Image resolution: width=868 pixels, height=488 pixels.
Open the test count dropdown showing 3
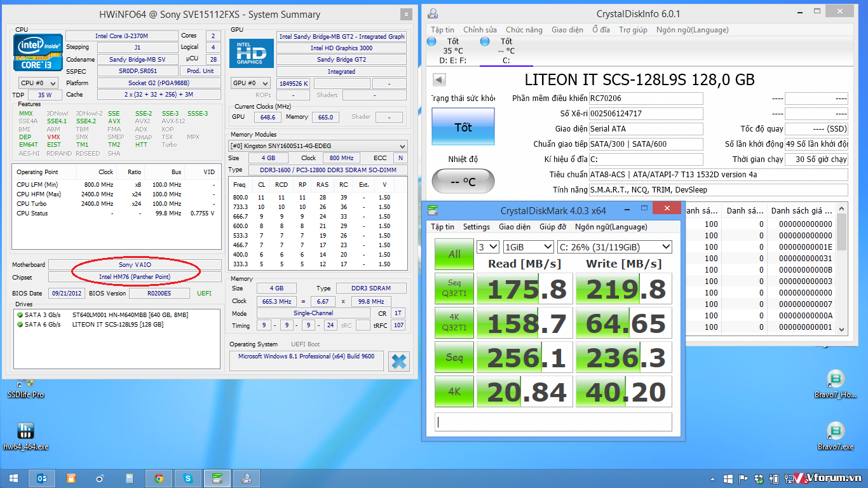[x=488, y=247]
